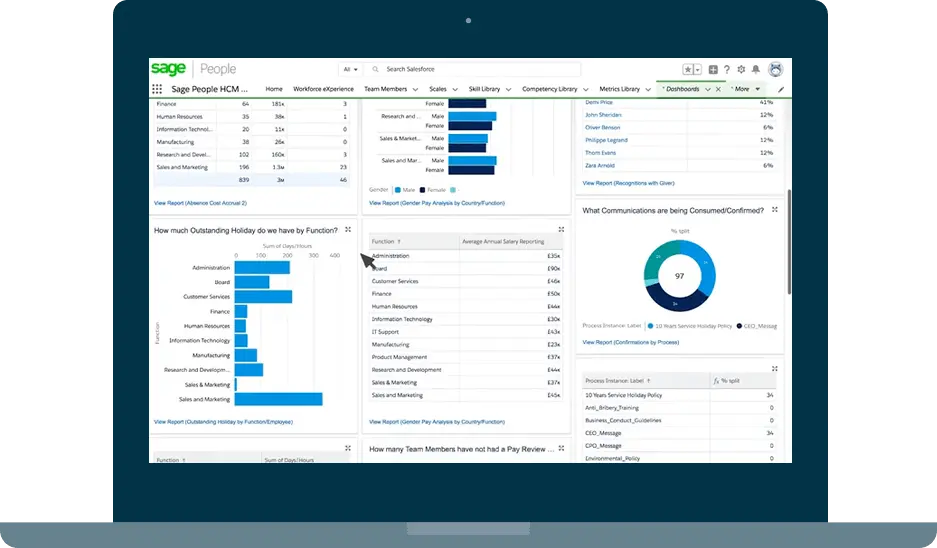The height and width of the screenshot is (548, 937).
Task: Open View Report (Recognitions with Giver)
Action: [x=628, y=183]
